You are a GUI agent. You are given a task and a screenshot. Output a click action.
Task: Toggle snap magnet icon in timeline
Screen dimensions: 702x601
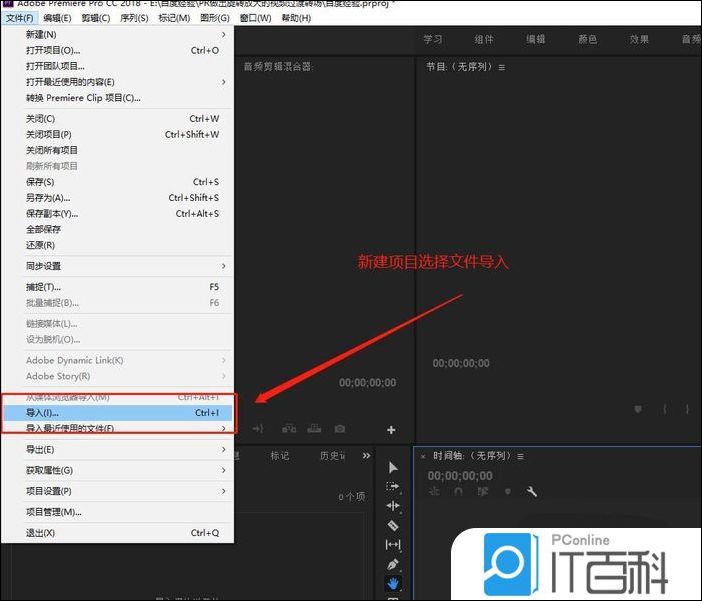pyautogui.click(x=458, y=492)
